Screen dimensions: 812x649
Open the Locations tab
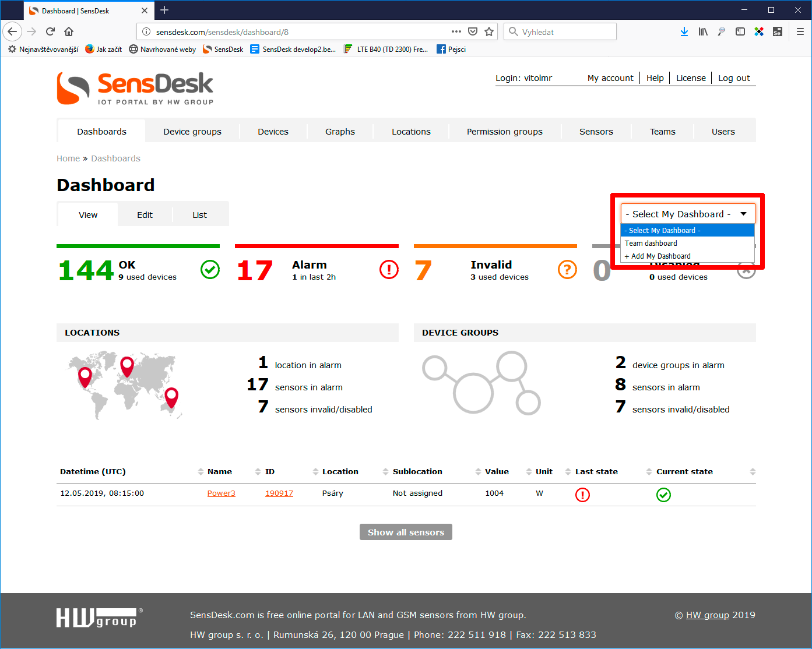[x=411, y=131]
